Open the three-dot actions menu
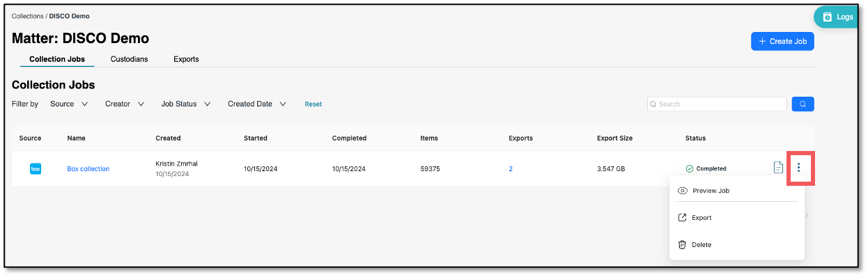Image resolution: width=868 pixels, height=277 pixels. (x=799, y=168)
